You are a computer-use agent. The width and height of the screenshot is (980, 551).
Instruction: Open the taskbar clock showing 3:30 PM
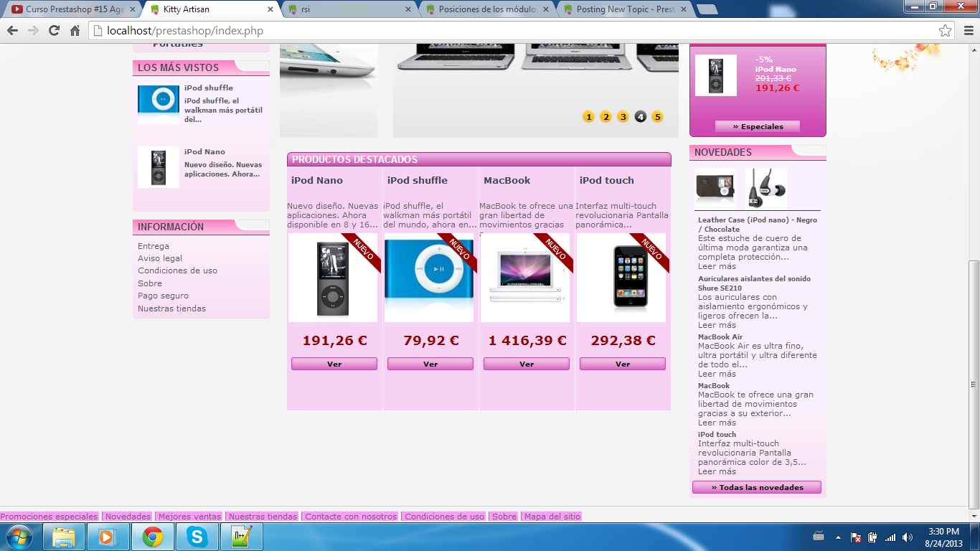point(943,537)
